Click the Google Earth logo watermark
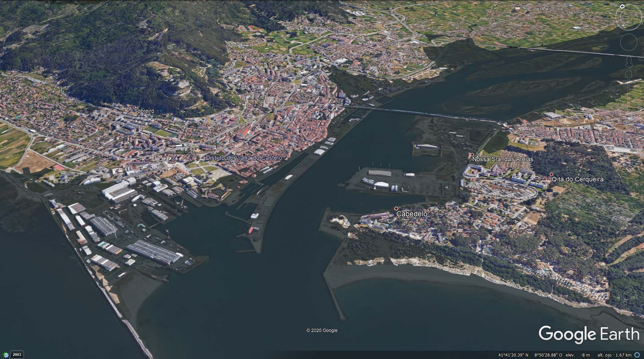644x359 pixels. [x=589, y=334]
